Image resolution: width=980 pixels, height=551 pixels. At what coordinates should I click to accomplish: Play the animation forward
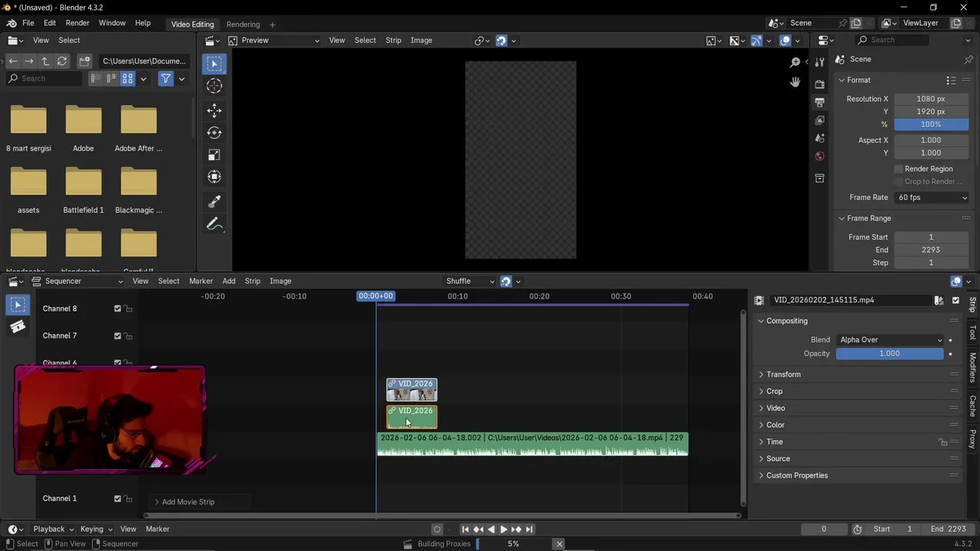click(x=503, y=529)
